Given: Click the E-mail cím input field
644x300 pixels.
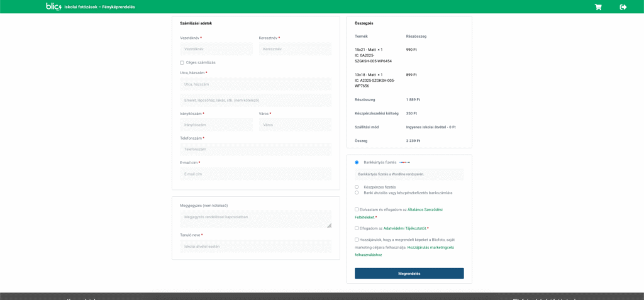Looking at the screenshot, I should [x=255, y=174].
